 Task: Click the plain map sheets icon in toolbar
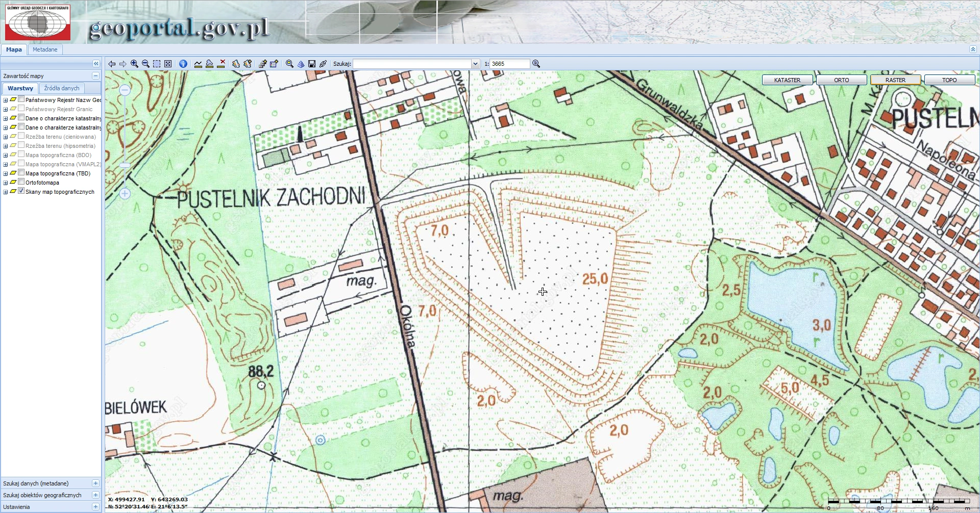click(236, 64)
